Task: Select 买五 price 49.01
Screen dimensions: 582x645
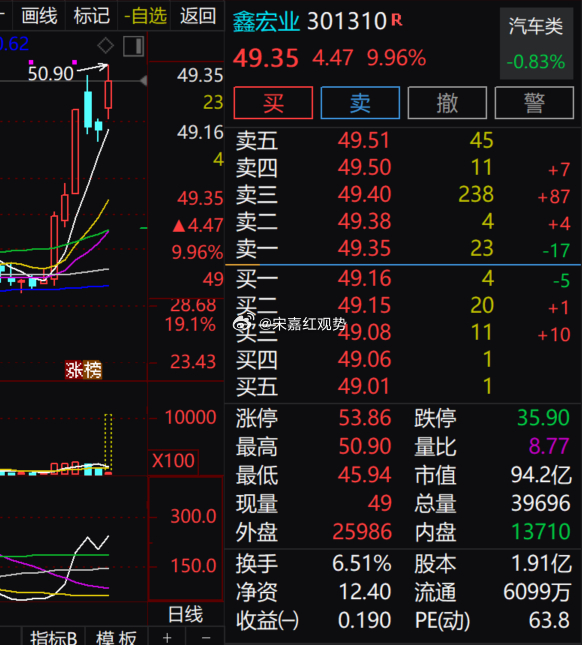Action: click(x=364, y=386)
